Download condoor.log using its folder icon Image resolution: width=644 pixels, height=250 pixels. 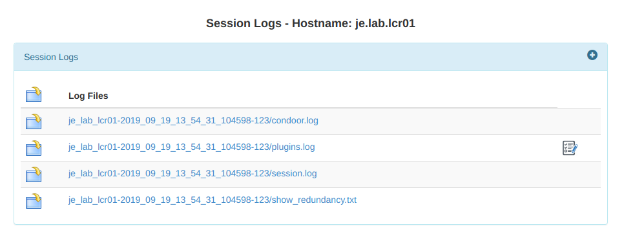tap(34, 121)
